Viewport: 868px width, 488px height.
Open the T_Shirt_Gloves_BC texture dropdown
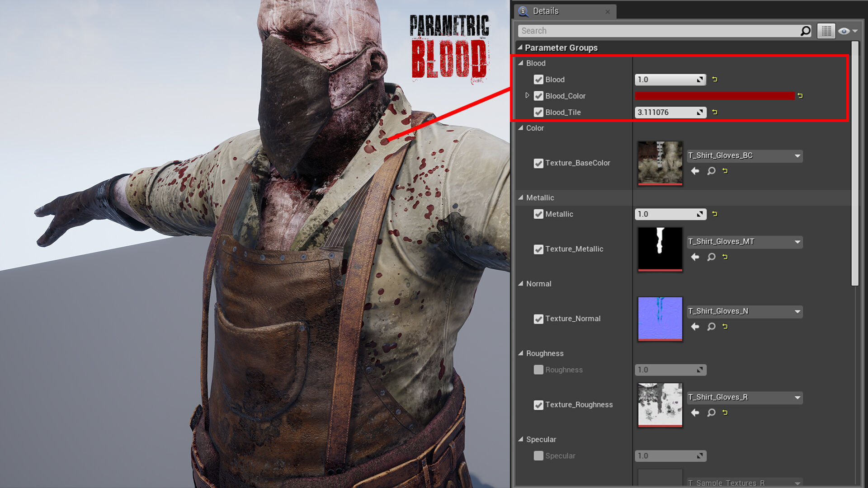pyautogui.click(x=745, y=156)
